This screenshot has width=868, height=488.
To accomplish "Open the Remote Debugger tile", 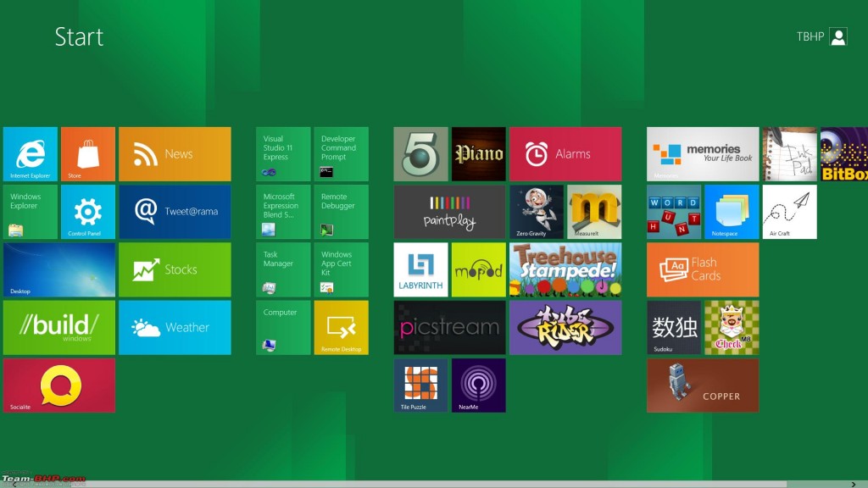I will [x=341, y=212].
